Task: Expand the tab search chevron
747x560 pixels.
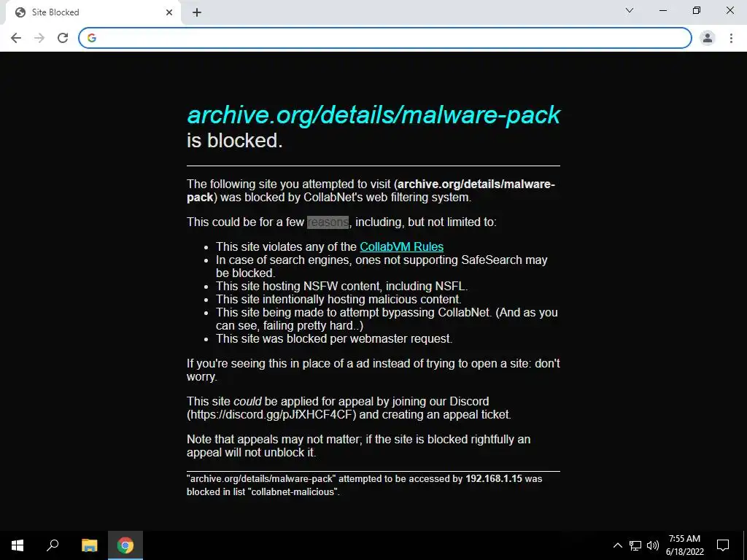Action: (x=630, y=10)
